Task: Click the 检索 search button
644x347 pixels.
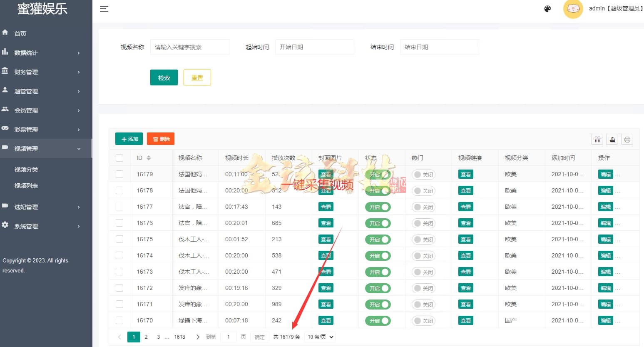Action: (x=164, y=77)
